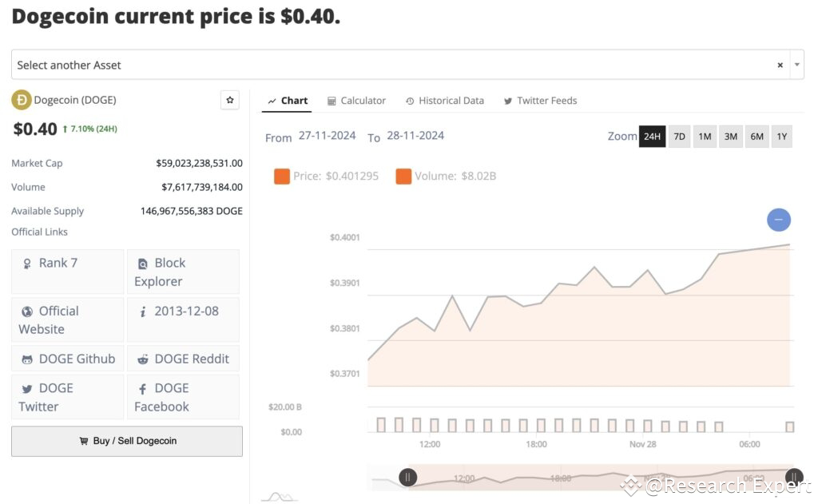Click the $0.4001 y-axis label

point(345,237)
